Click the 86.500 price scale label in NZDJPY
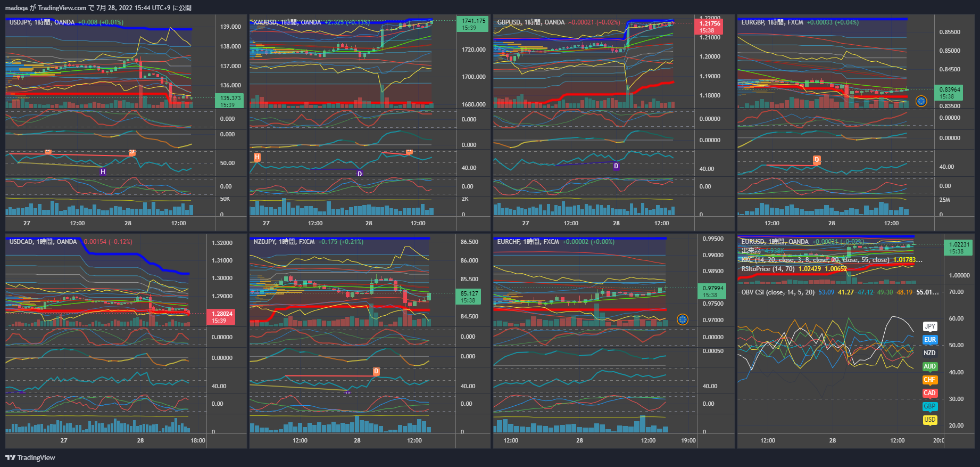Image resolution: width=980 pixels, height=467 pixels. (469, 242)
